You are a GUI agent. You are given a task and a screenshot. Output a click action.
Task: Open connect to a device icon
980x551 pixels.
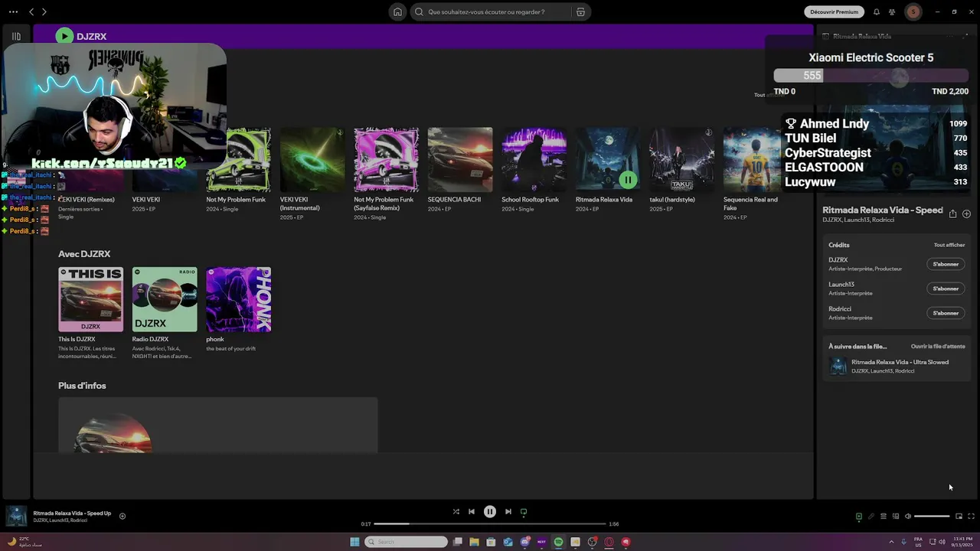(x=895, y=517)
